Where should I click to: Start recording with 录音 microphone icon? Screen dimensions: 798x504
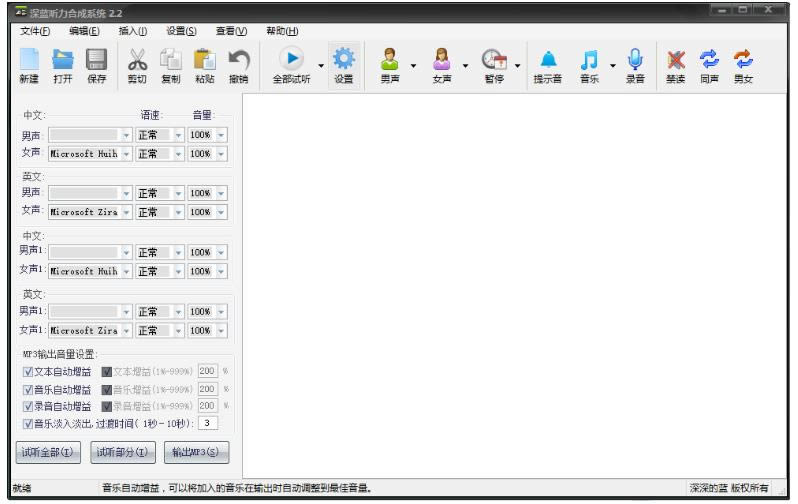tap(635, 66)
